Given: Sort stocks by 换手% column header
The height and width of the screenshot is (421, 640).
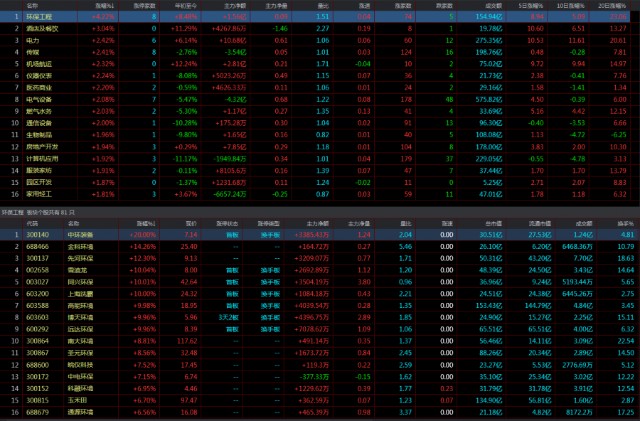Looking at the screenshot, I should coord(624,223).
